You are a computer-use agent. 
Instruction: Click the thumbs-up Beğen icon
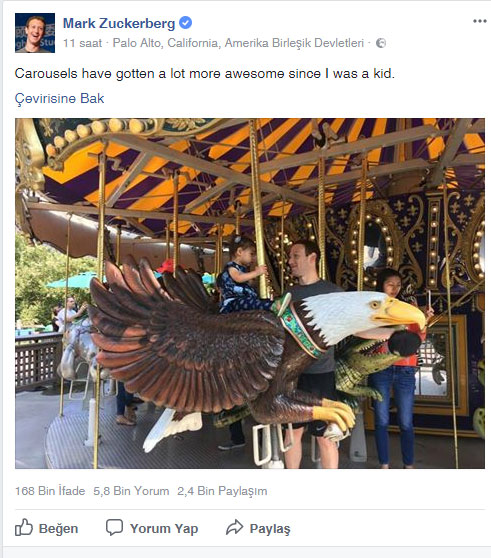click(x=24, y=527)
